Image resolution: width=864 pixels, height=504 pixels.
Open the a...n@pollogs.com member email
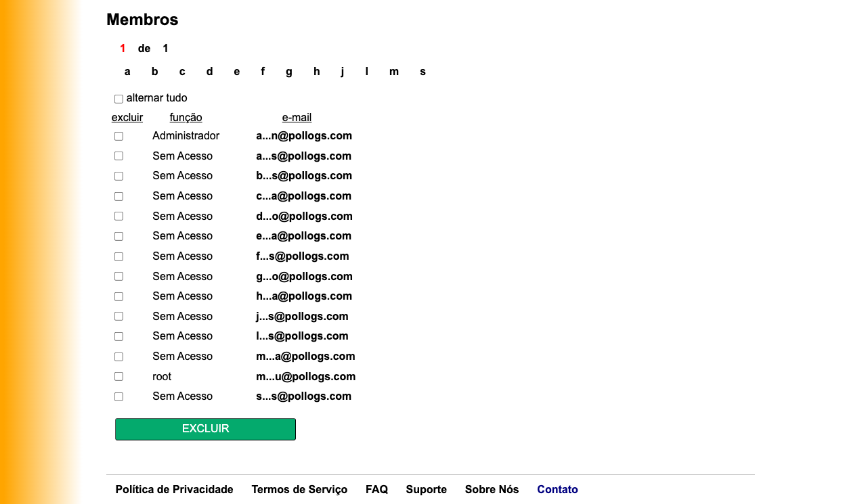pos(303,136)
